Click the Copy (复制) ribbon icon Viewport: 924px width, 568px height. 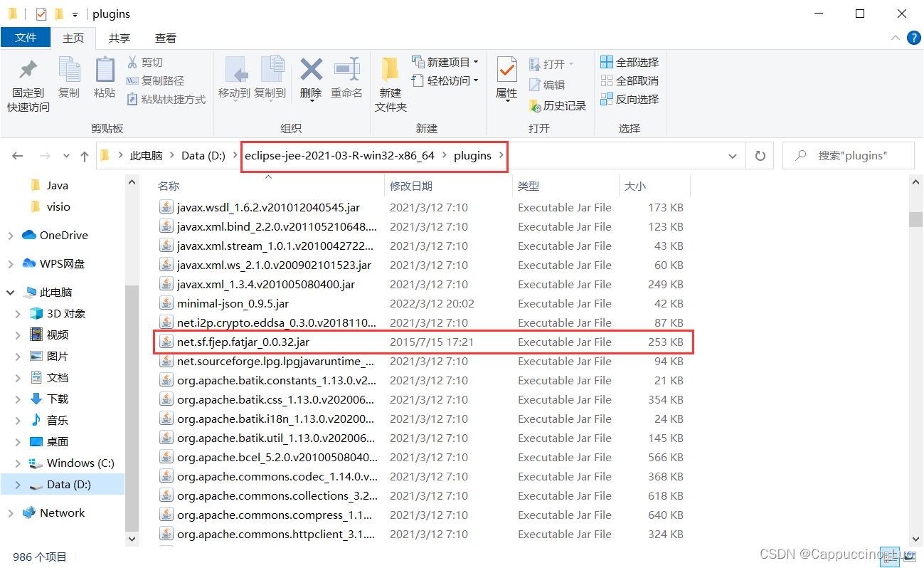tap(69, 70)
